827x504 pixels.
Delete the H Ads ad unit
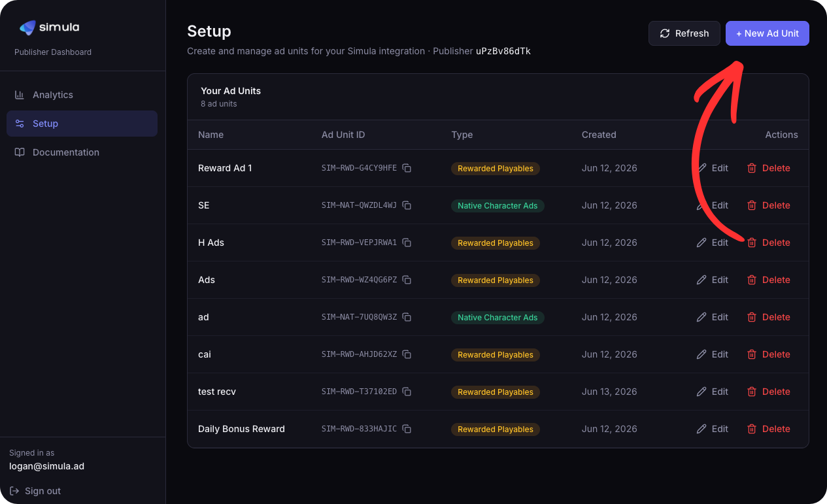[769, 243]
